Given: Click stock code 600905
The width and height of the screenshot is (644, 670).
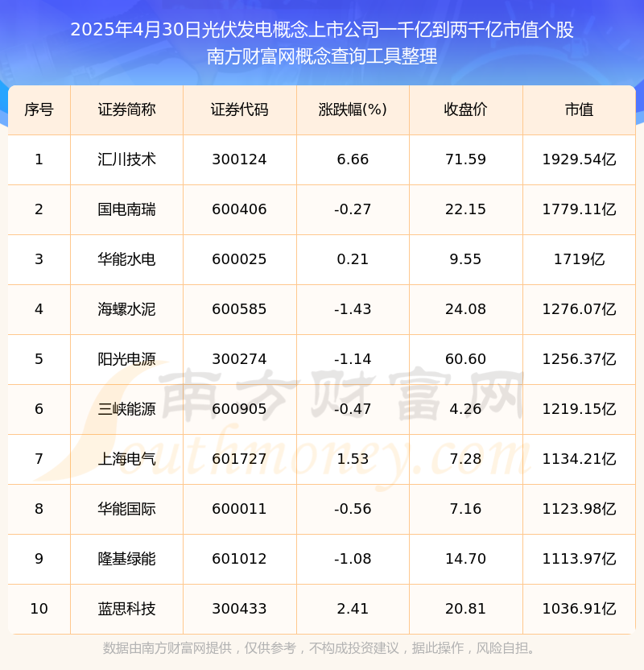Looking at the screenshot, I should pyautogui.click(x=239, y=409).
